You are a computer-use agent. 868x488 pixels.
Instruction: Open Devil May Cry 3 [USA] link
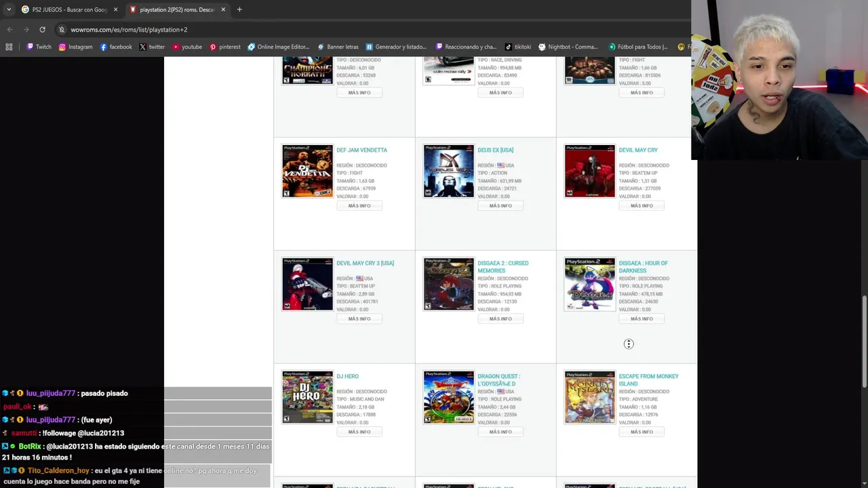tap(365, 263)
